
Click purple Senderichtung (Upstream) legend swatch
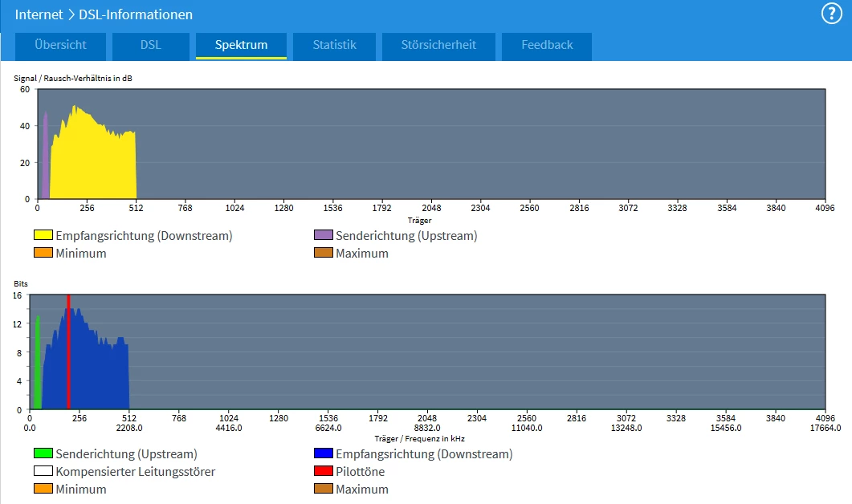[x=323, y=236]
